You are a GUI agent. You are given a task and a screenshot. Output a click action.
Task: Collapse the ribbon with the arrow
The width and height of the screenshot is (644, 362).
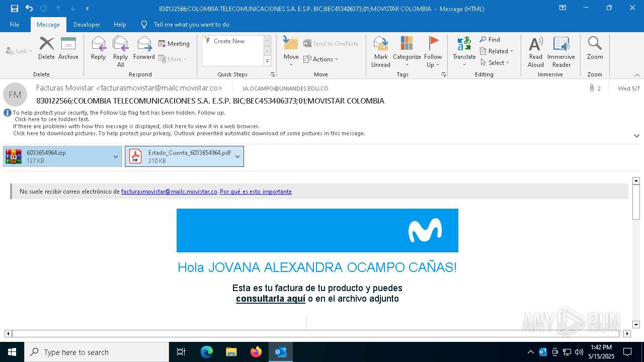[637, 75]
